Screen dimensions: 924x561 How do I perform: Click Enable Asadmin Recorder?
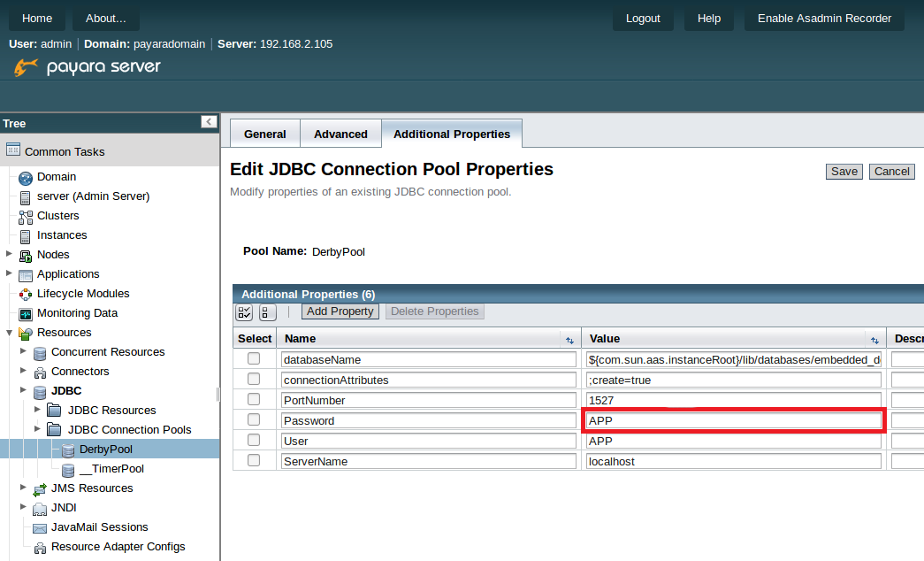tap(824, 19)
